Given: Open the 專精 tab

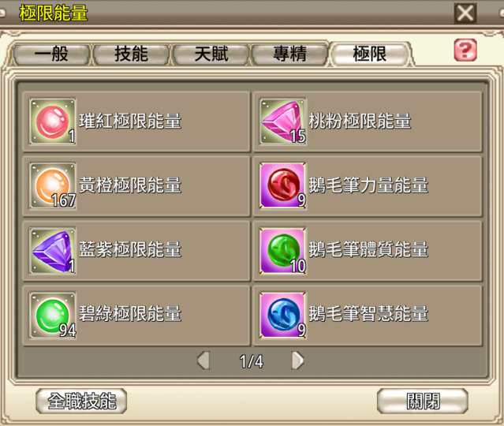Looking at the screenshot, I should 290,54.
